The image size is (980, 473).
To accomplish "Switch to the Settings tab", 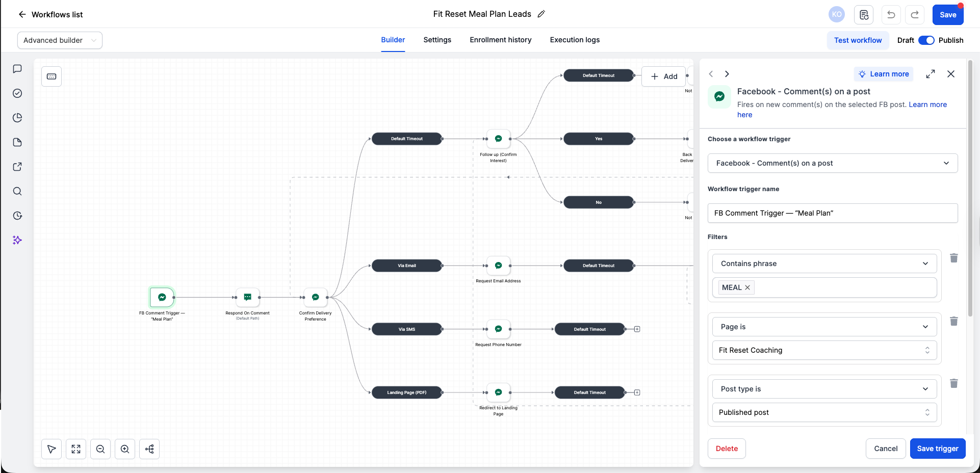I will point(437,40).
